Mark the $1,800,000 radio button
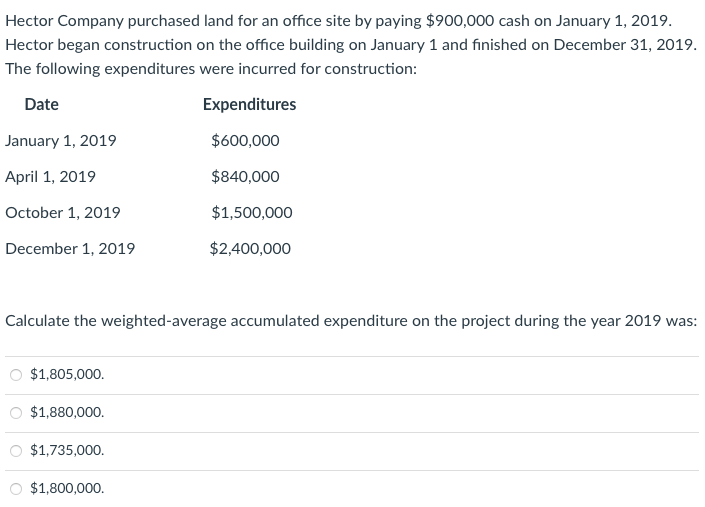Viewport: 705px width, 507px height. pyautogui.click(x=16, y=489)
